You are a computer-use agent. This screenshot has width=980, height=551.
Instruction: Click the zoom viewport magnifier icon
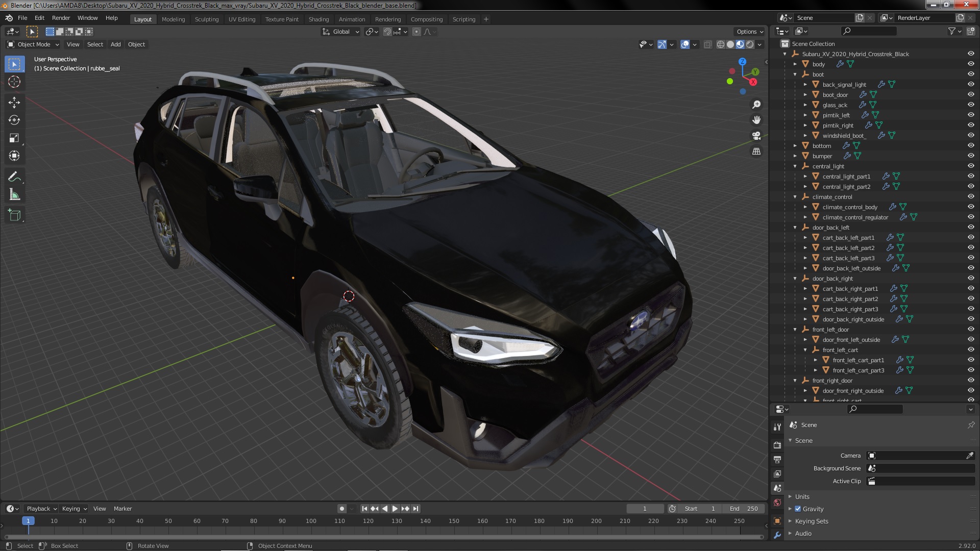[756, 105]
